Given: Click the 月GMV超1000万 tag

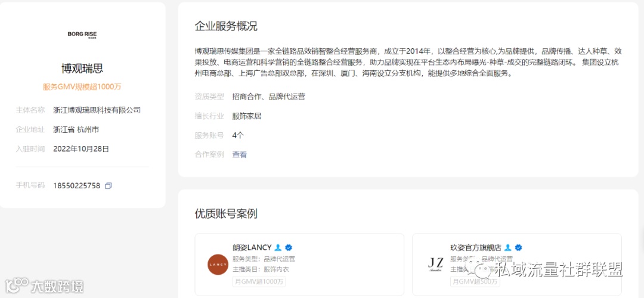Looking at the screenshot, I should [259, 281].
